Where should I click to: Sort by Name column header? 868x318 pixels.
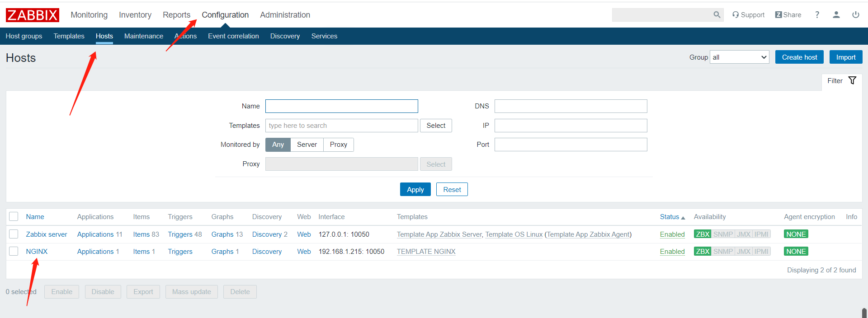(35, 217)
